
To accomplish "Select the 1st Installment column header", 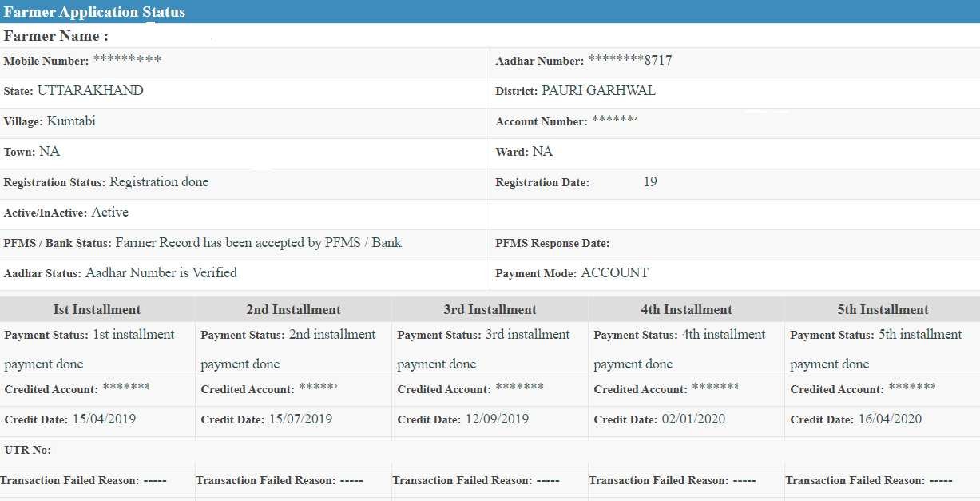I will tap(97, 310).
